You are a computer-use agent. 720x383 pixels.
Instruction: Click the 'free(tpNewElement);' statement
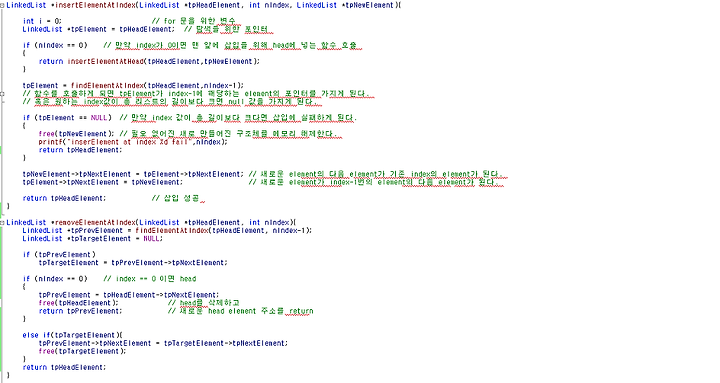pyautogui.click(x=76, y=134)
